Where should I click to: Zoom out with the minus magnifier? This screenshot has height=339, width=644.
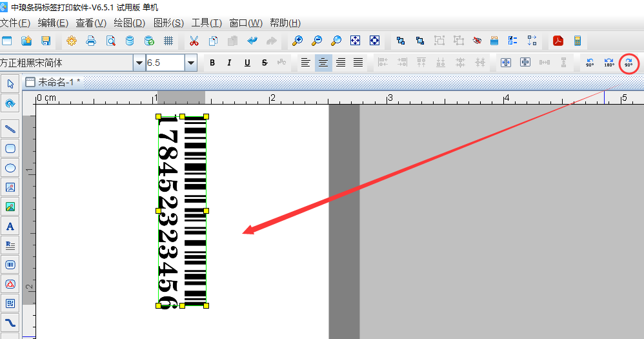pyautogui.click(x=317, y=40)
